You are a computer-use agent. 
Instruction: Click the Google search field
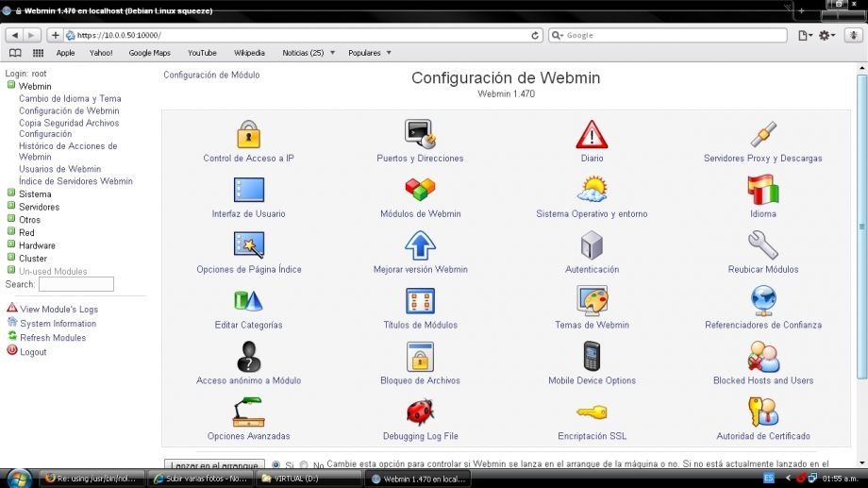668,35
